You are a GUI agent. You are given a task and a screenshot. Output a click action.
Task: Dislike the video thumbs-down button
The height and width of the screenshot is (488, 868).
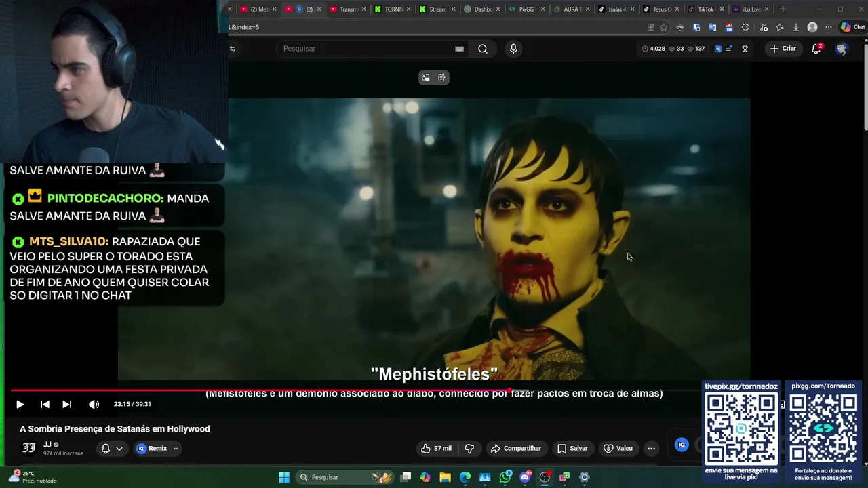point(469,448)
